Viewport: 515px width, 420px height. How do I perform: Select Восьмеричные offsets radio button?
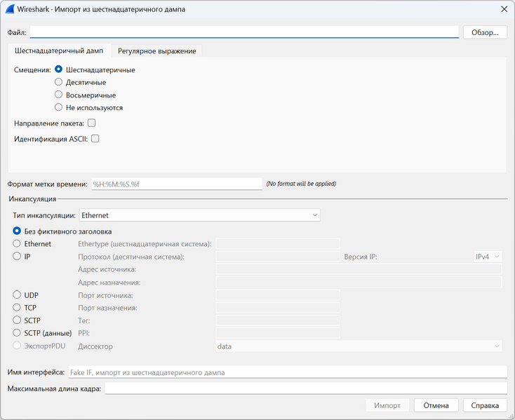[58, 95]
